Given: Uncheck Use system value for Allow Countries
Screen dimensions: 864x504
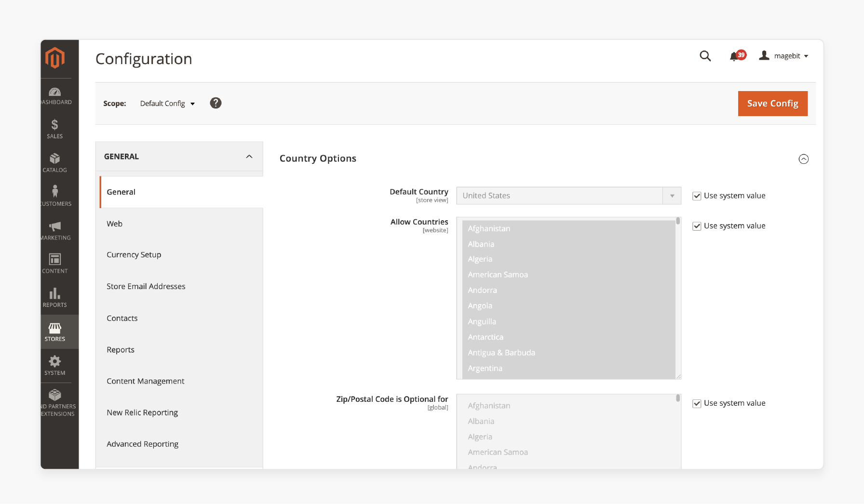Looking at the screenshot, I should pyautogui.click(x=697, y=226).
